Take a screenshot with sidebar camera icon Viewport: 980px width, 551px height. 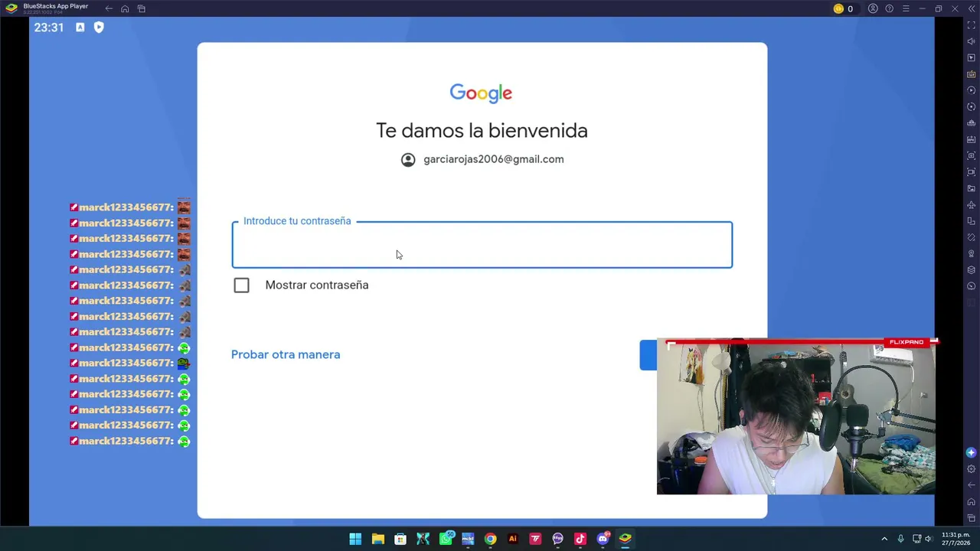[972, 156]
